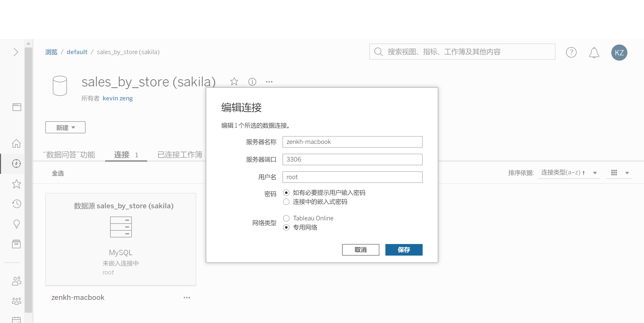Viewport: 644px width, 323px height.
Task: Open the KZ user avatar menu
Action: coord(619,52)
